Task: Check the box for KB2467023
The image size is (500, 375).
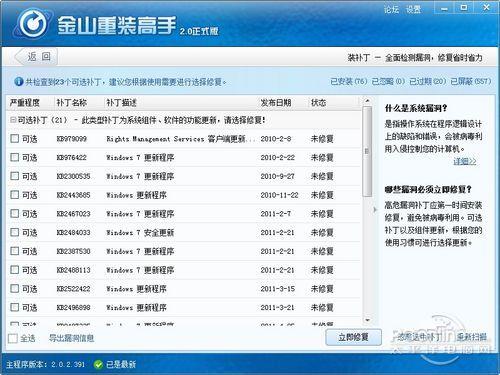Action: [14, 213]
